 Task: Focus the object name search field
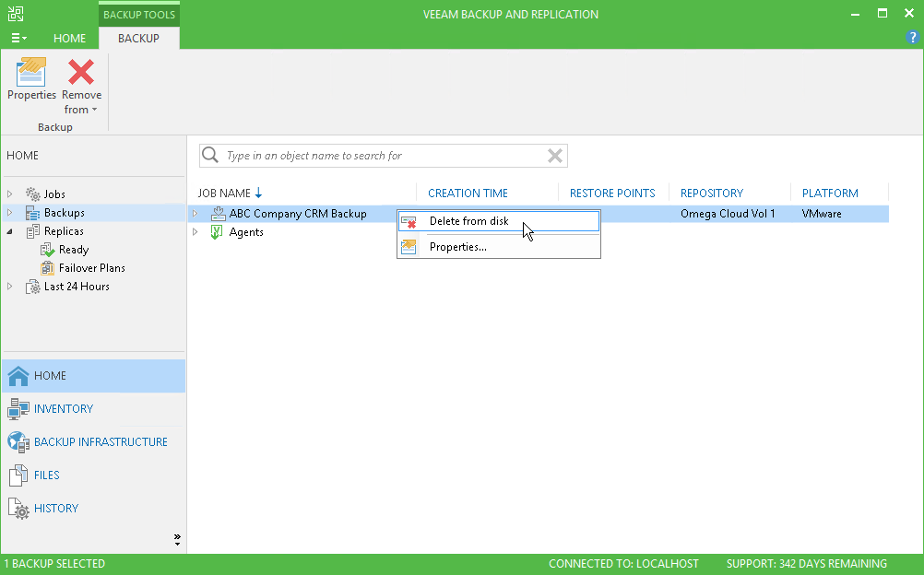[383, 156]
